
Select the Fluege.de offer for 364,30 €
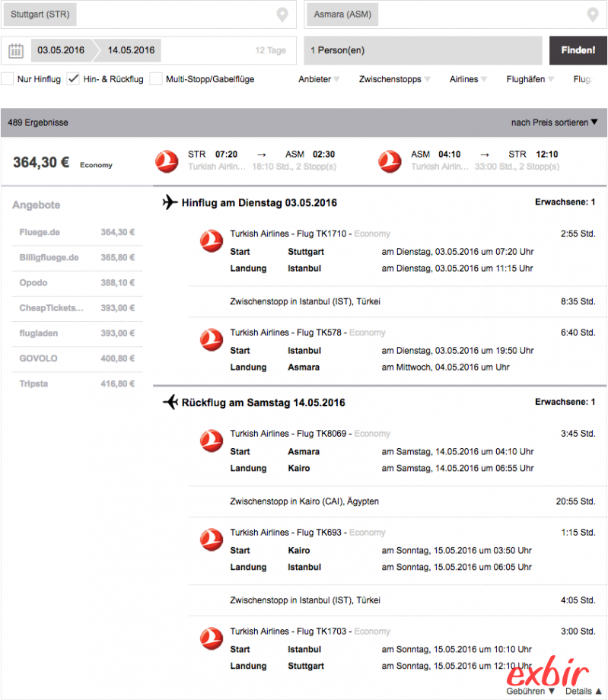[x=77, y=232]
